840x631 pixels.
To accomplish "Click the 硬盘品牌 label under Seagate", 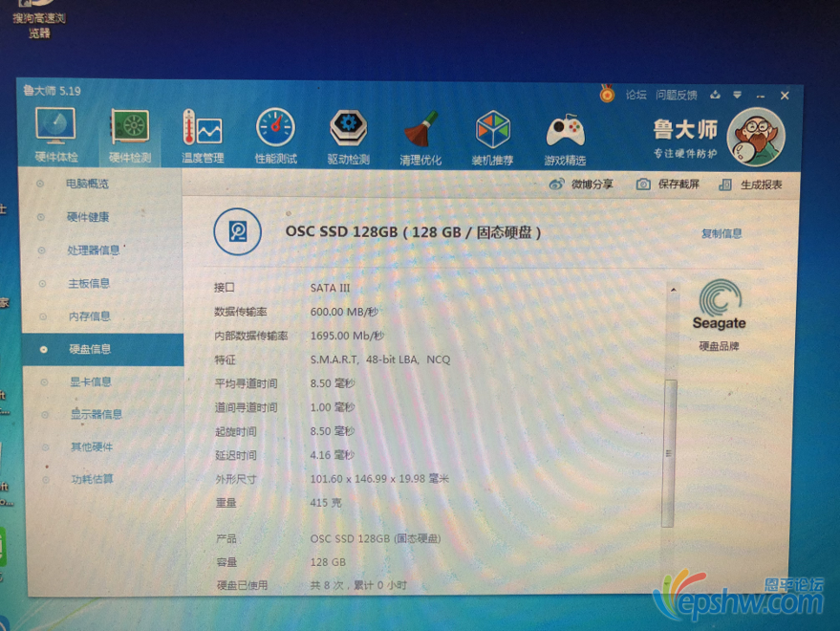I will pyautogui.click(x=719, y=346).
